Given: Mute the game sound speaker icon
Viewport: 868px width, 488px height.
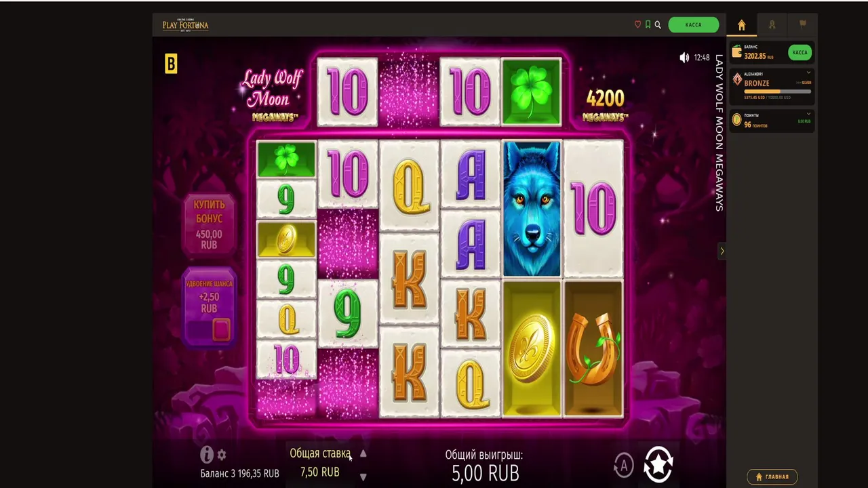Looking at the screenshot, I should click(684, 58).
